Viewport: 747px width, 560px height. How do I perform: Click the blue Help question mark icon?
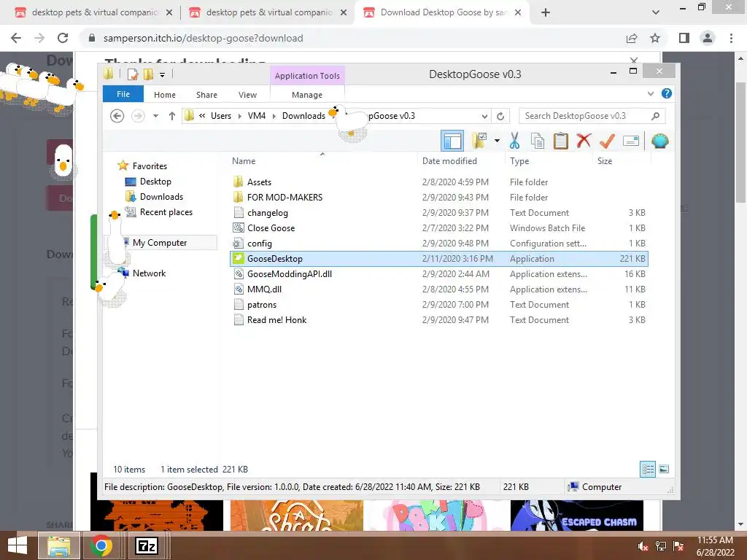[667, 94]
